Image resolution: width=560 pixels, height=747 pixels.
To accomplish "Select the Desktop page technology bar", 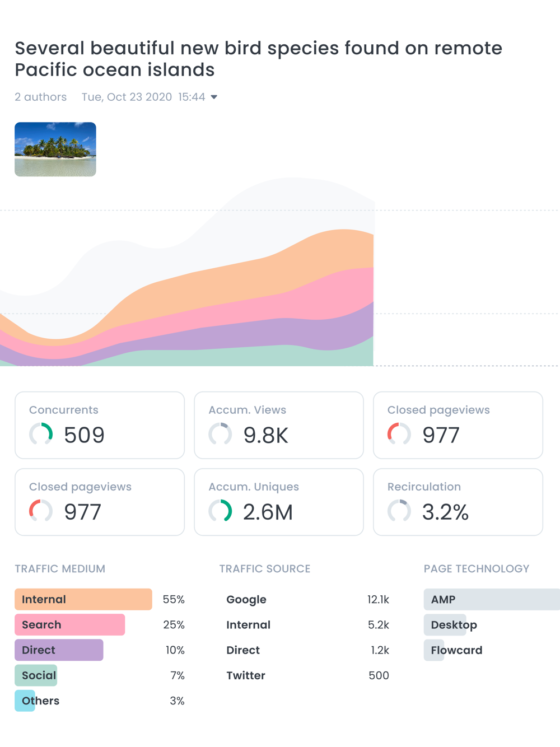I will [445, 625].
